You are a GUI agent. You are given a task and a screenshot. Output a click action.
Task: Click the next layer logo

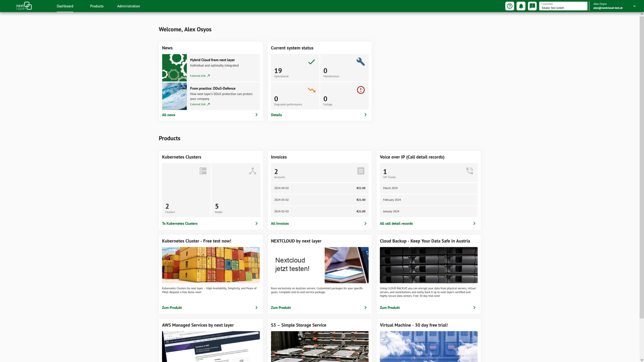click(x=24, y=6)
